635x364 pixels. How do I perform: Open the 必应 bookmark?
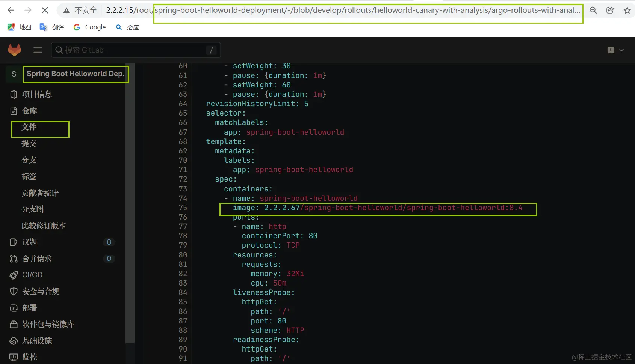(127, 27)
